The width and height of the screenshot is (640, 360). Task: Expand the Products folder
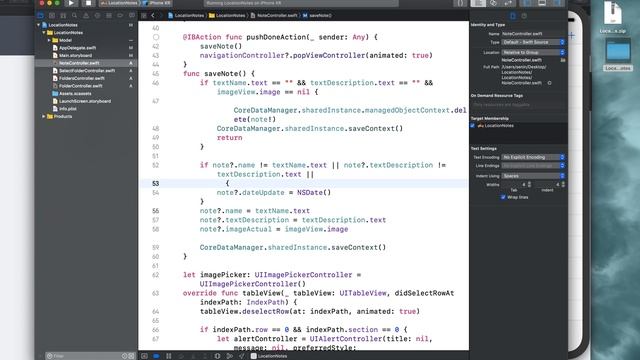click(44, 116)
